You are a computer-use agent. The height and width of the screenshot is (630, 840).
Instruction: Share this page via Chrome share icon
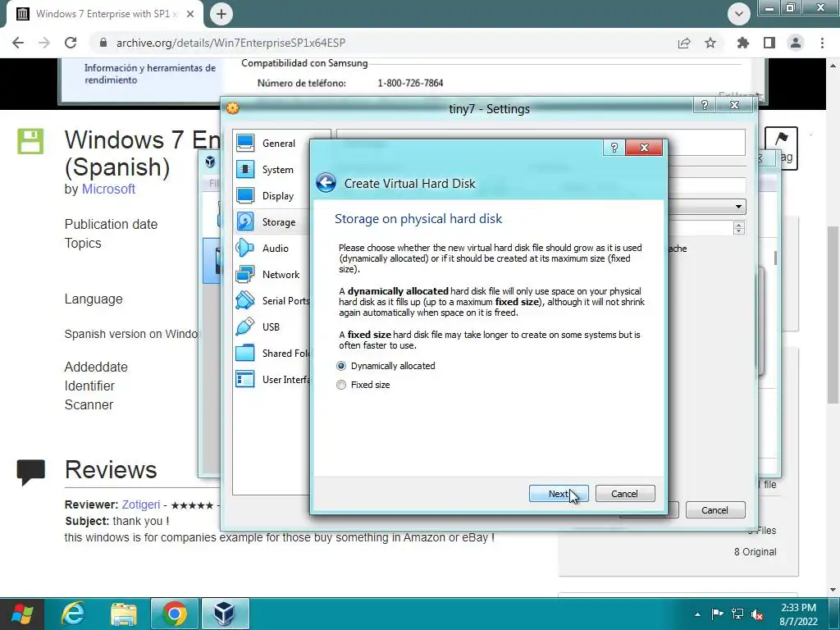tap(684, 43)
